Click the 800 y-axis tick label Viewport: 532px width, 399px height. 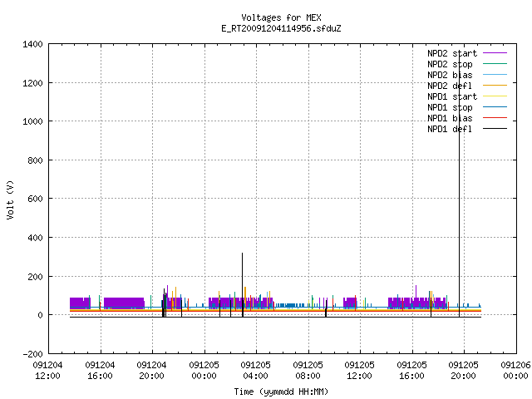pos(35,160)
